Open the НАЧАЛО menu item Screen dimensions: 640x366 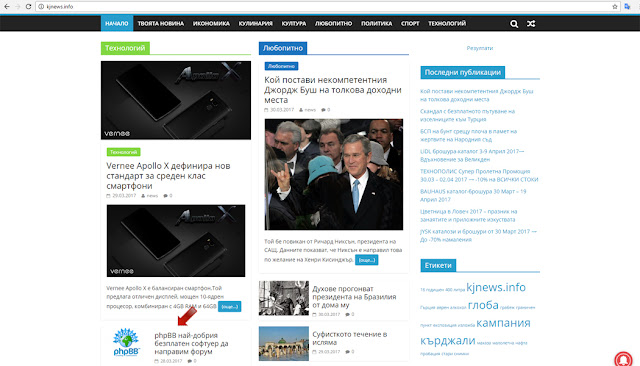point(117,23)
